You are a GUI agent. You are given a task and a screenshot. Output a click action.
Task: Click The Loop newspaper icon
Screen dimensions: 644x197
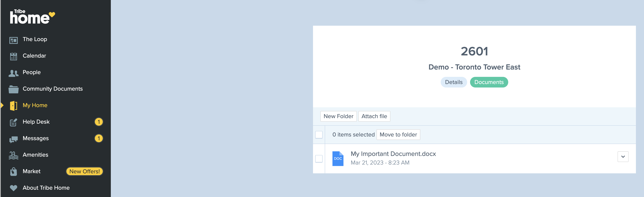(x=14, y=40)
